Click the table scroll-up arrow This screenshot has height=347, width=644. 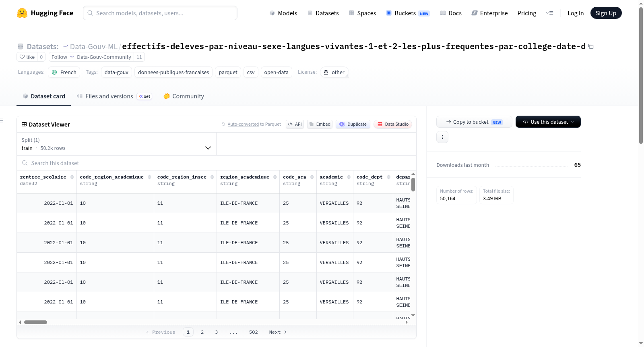point(413,174)
